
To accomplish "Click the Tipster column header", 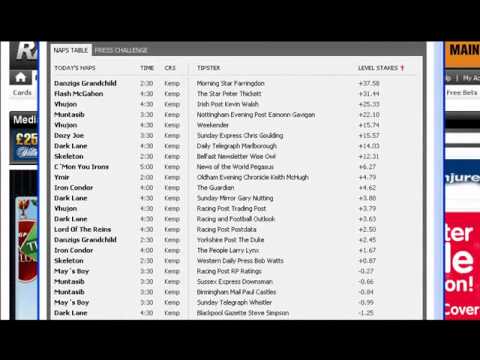I will 209,68.
